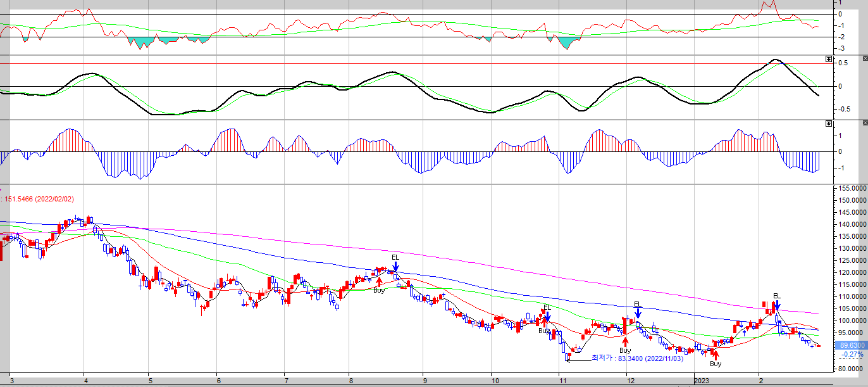Click the month 4 label on time axis
Viewport: 868px width, 387px height.
[85, 381]
